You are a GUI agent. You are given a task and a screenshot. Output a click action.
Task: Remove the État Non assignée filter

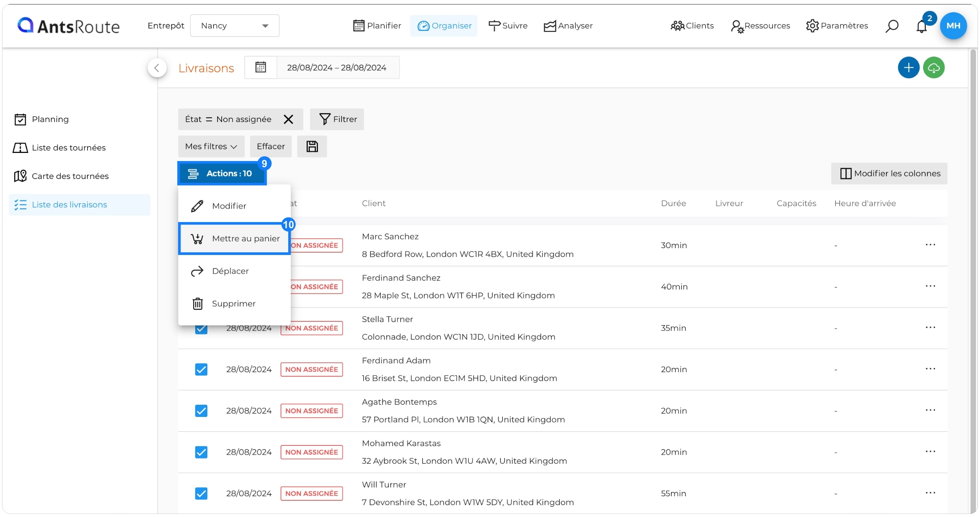(288, 119)
